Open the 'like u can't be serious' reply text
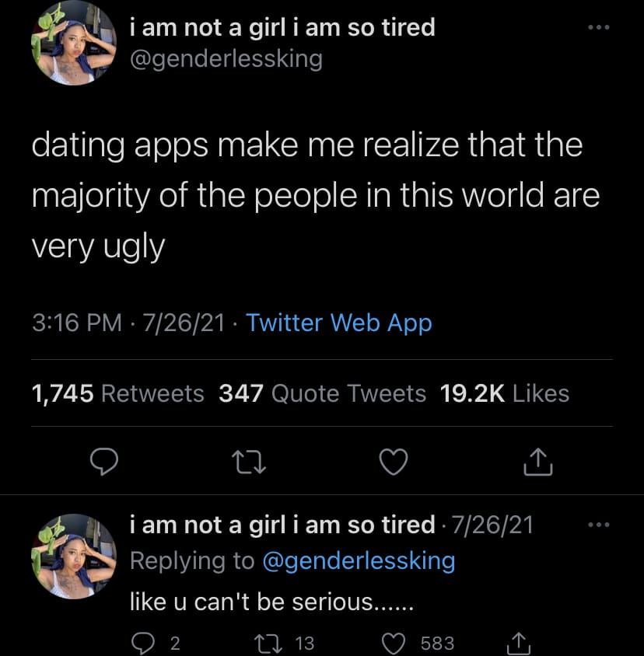The height and width of the screenshot is (656, 644). pos(271,602)
